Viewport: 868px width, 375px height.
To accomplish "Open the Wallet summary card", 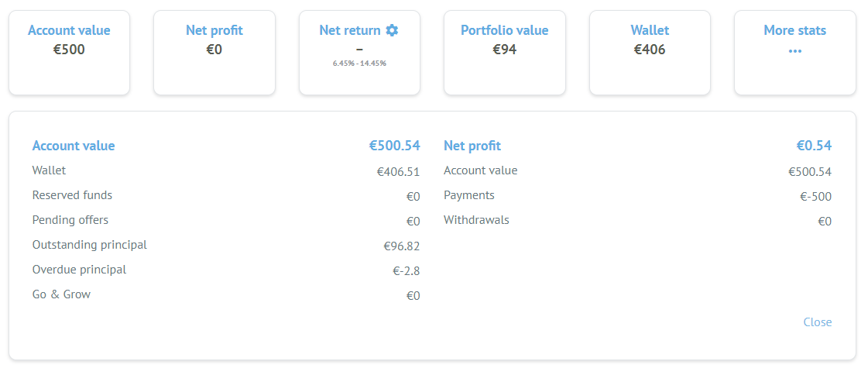I will click(x=650, y=53).
